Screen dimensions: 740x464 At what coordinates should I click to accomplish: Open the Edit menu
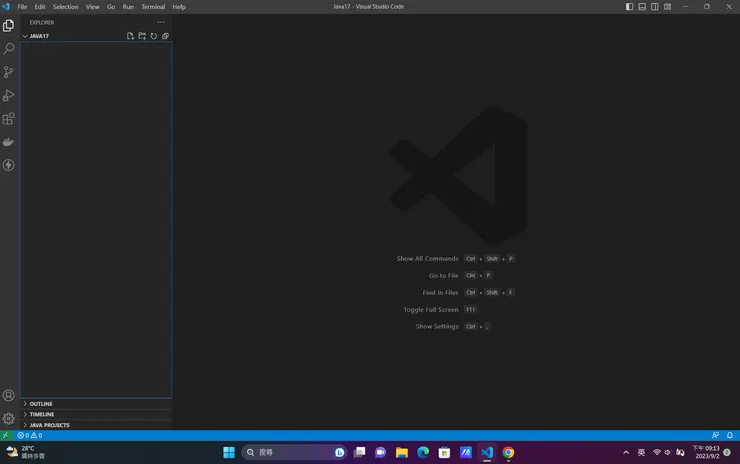pyautogui.click(x=40, y=7)
